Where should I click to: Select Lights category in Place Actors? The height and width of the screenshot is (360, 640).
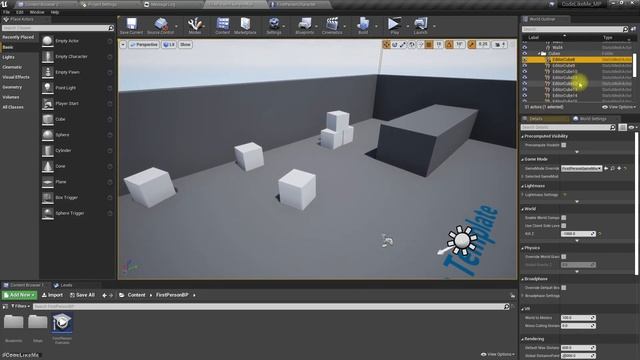click(9, 57)
